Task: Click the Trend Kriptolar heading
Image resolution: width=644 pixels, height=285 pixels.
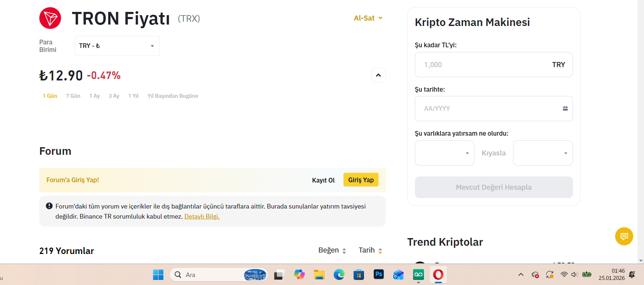Action: click(445, 242)
